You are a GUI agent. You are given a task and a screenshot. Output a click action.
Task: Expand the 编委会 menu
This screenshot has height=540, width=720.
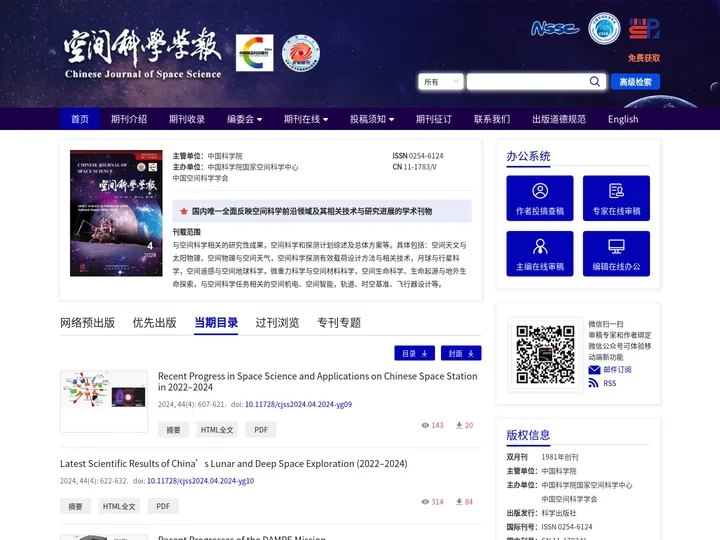(x=244, y=119)
